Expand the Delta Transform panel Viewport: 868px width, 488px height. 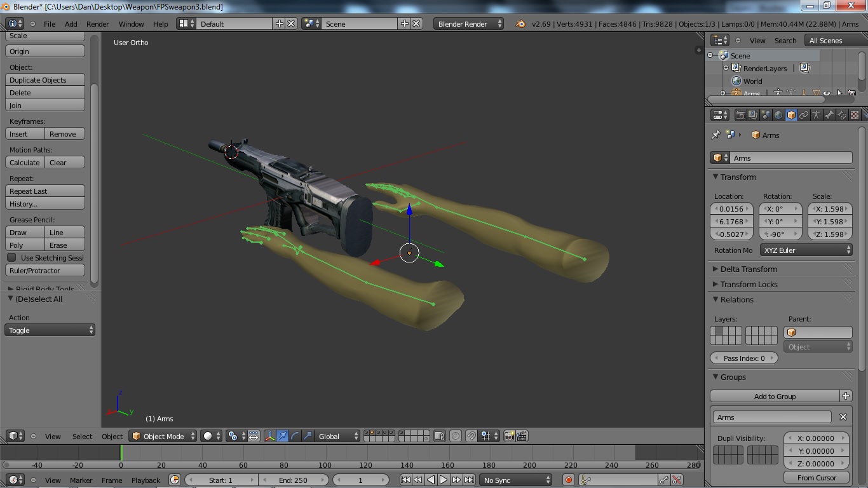click(x=749, y=269)
